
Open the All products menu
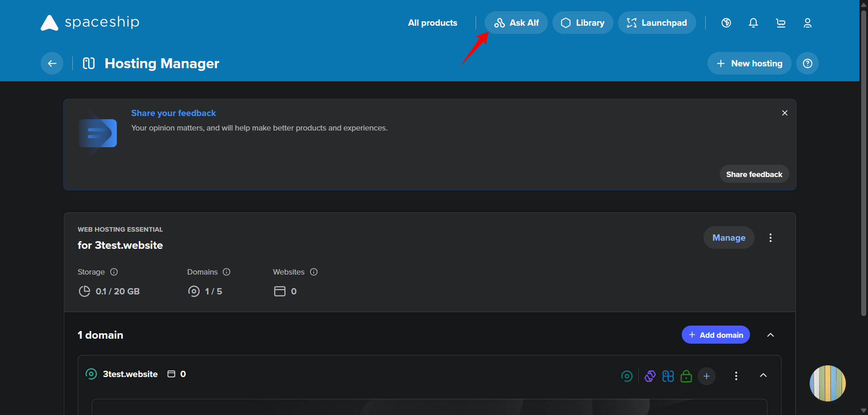(433, 23)
